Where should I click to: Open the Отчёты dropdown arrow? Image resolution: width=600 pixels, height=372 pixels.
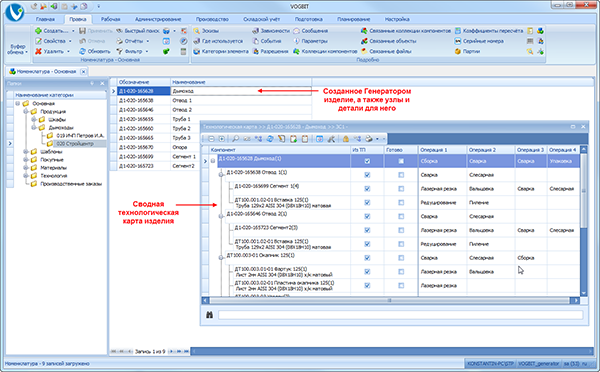[148, 41]
